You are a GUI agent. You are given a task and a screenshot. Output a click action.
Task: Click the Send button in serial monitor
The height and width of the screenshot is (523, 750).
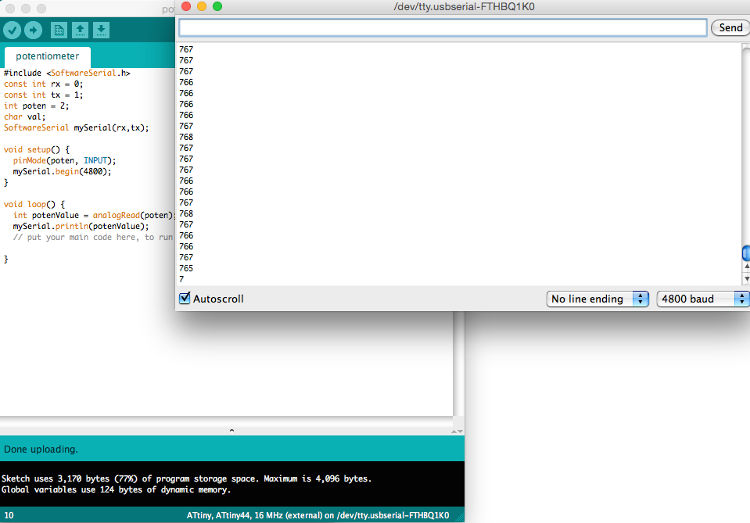tap(730, 27)
